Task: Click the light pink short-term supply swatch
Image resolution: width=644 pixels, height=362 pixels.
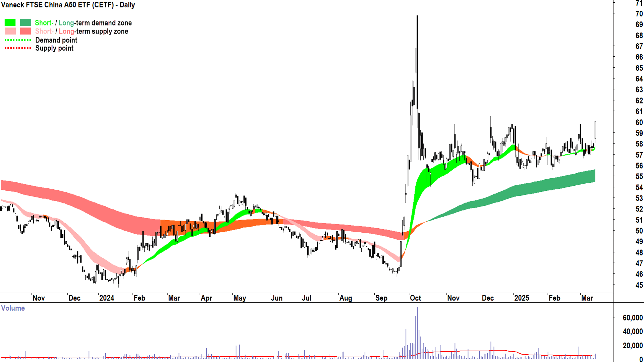Action: [10, 31]
